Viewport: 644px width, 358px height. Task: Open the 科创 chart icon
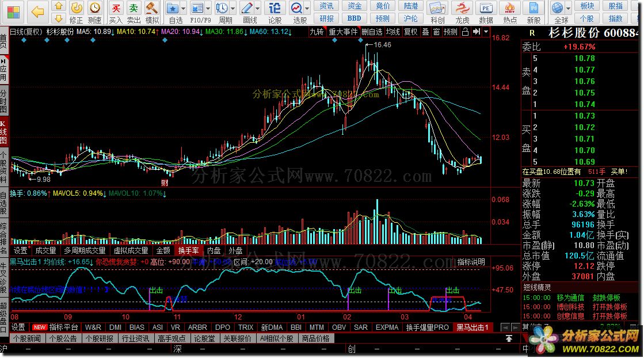coord(437,8)
